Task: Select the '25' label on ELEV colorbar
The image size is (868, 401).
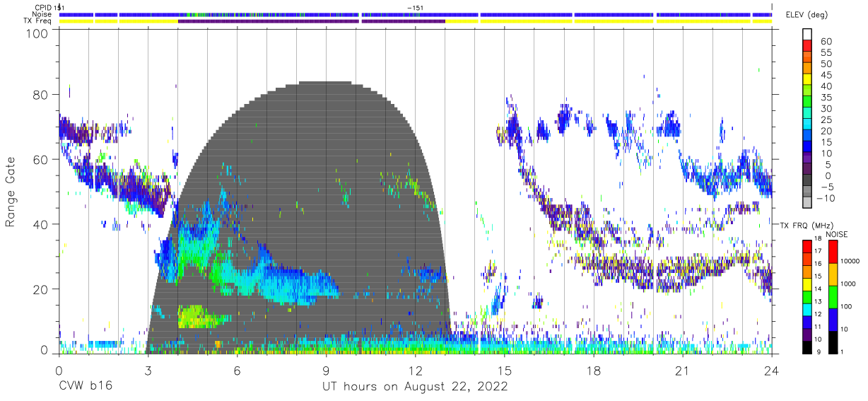Action: pos(826,120)
